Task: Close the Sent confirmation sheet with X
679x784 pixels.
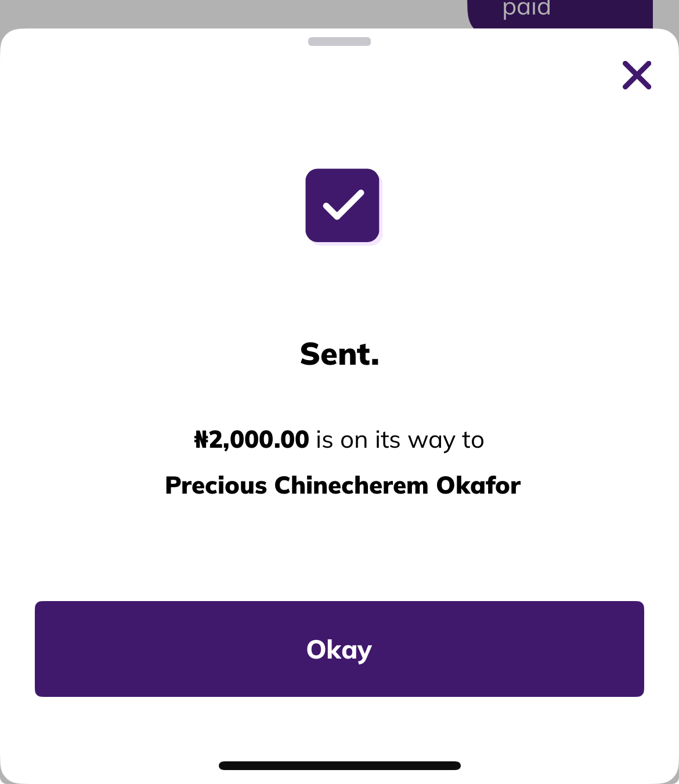Action: click(x=637, y=75)
